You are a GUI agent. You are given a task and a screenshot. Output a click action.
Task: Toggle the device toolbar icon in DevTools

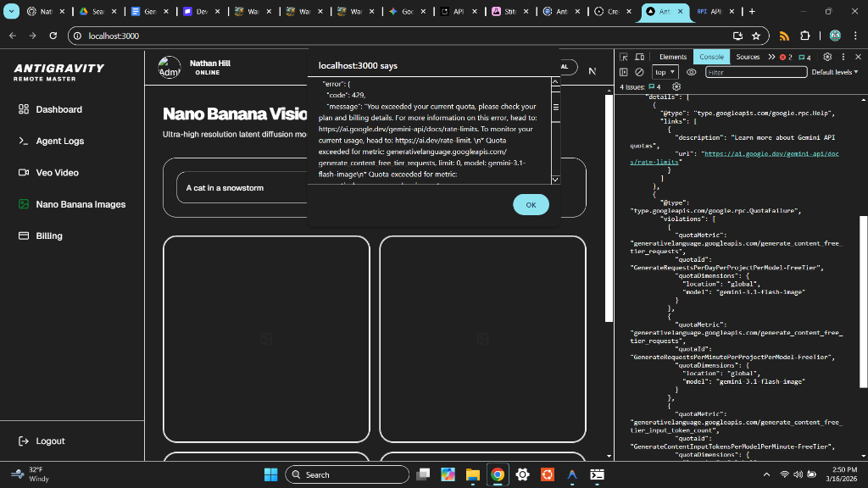(x=639, y=57)
